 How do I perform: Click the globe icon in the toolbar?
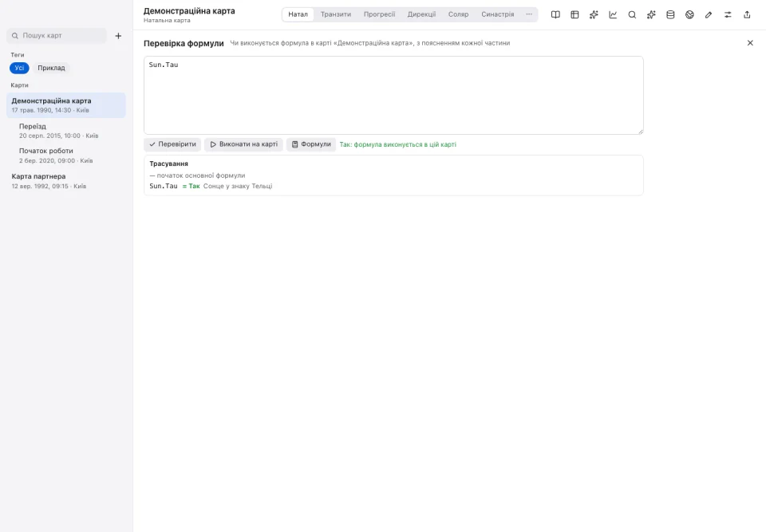tap(689, 14)
